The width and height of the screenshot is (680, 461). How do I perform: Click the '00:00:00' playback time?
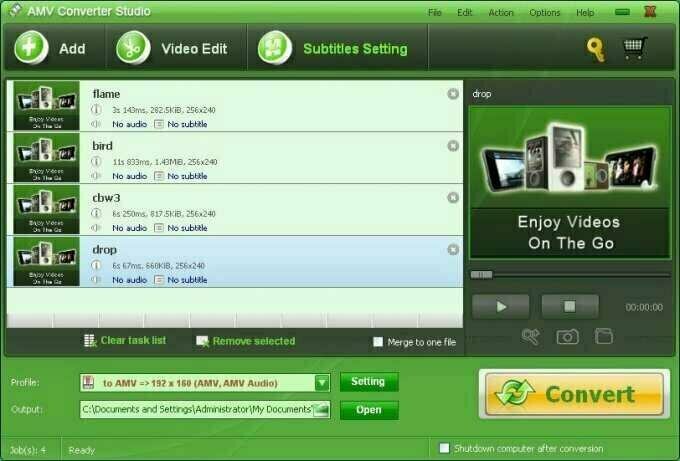click(x=644, y=307)
